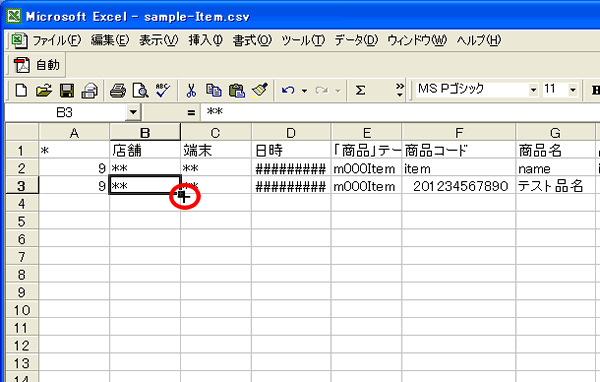Click the AutoSum sigma icon
Image resolution: width=600 pixels, height=382 pixels.
pyautogui.click(x=360, y=91)
